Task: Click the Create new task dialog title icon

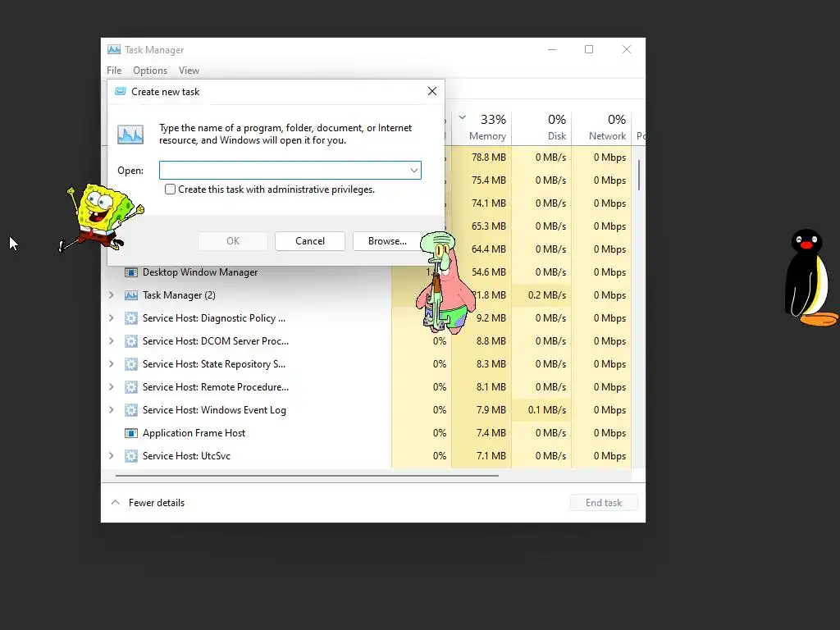Action: pyautogui.click(x=121, y=92)
